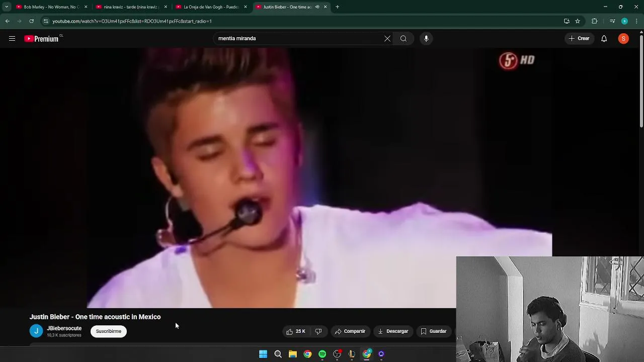This screenshot has width=644, height=362.
Task: Open the Windows Start menu
Action: tap(263, 354)
